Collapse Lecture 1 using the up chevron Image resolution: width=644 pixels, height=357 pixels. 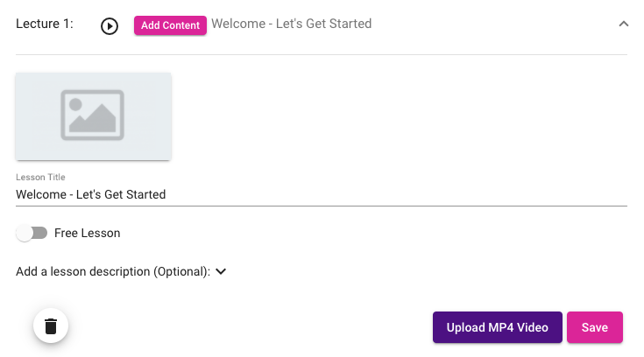(x=624, y=24)
